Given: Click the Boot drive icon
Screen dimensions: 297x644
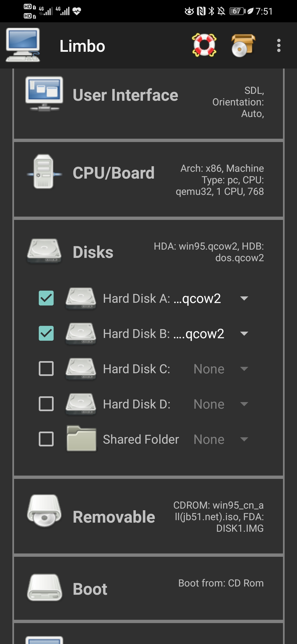Looking at the screenshot, I should click(x=44, y=587).
